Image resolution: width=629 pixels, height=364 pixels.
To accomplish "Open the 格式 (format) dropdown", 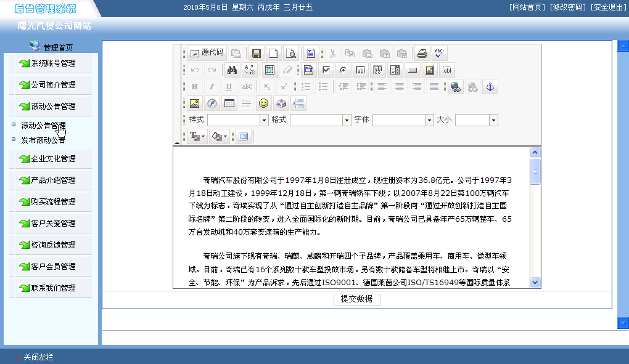I will click(x=321, y=120).
